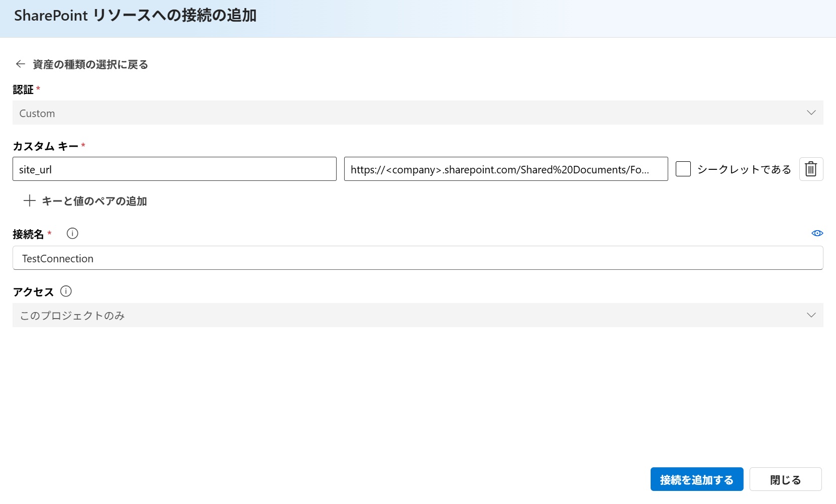Open the このプロジェクトのみ access dropdown
The image size is (836, 504).
tap(417, 315)
